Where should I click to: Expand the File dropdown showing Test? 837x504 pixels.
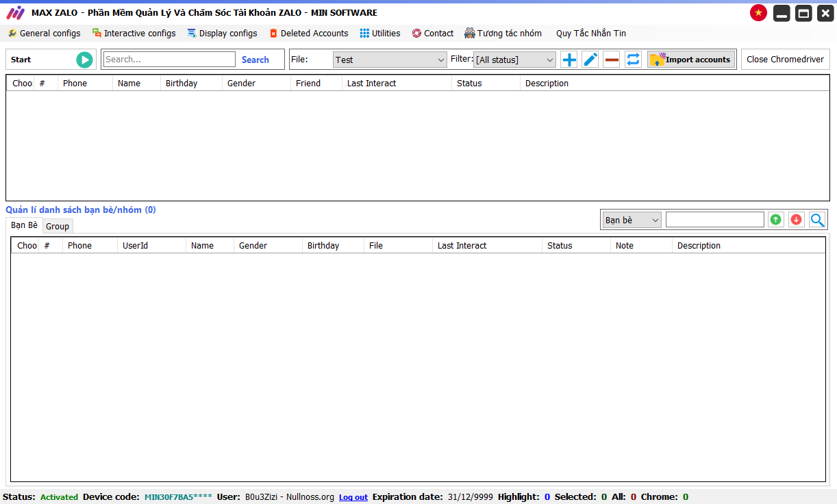pos(390,60)
